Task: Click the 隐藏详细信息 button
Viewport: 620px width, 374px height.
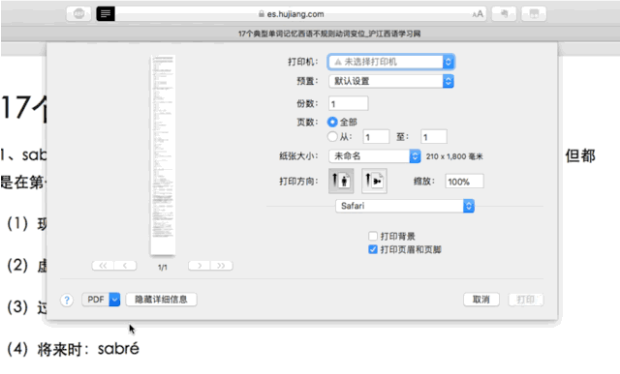Action: (161, 299)
